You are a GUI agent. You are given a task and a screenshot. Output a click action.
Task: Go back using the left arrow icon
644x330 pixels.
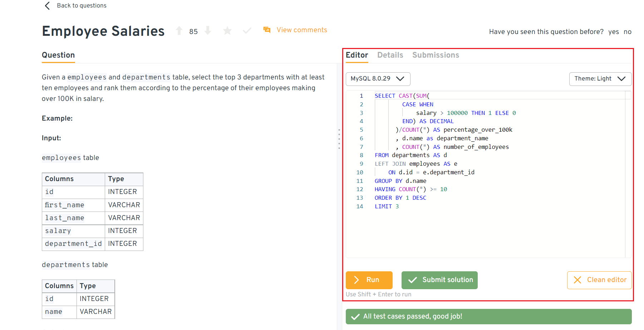click(47, 5)
